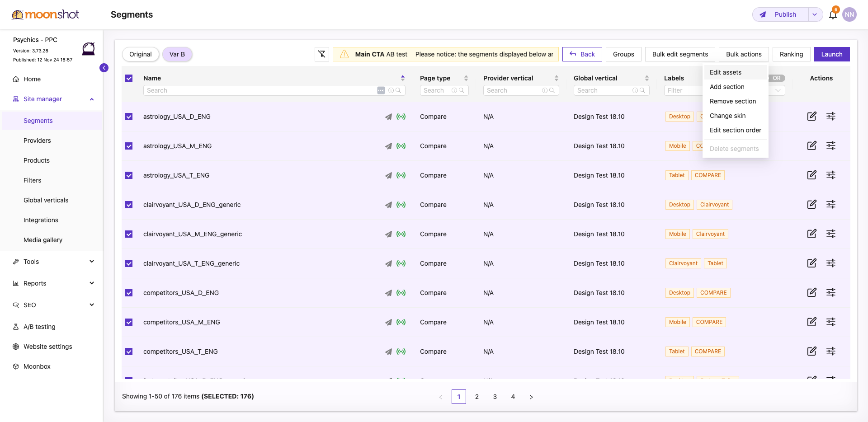Open Moonbox in sidebar
The image size is (868, 422).
click(37, 366)
